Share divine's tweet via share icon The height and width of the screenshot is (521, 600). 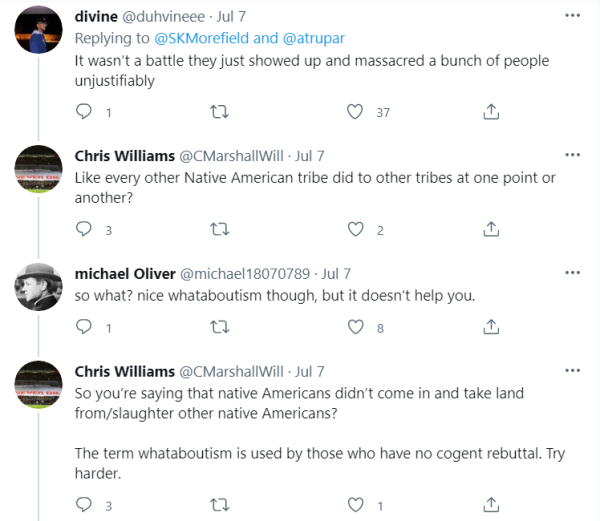tap(490, 112)
